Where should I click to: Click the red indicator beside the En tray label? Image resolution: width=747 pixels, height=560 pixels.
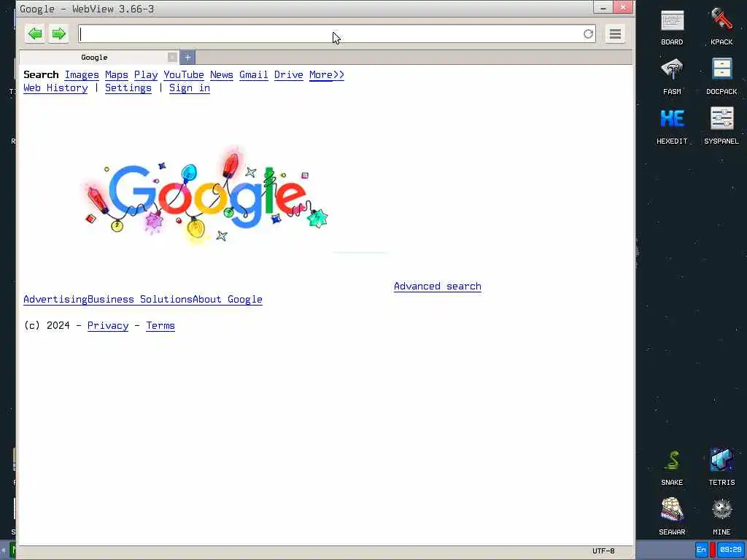tap(713, 550)
